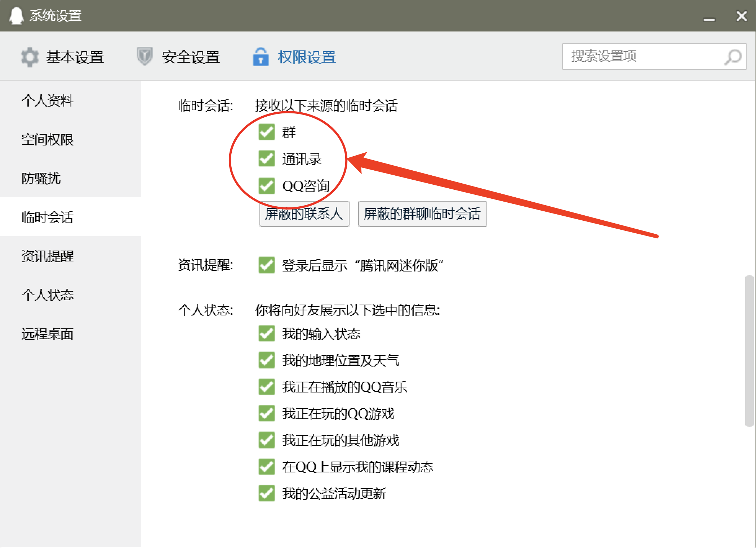Open 个人资料 in the sidebar
The image size is (756, 548).
click(71, 100)
